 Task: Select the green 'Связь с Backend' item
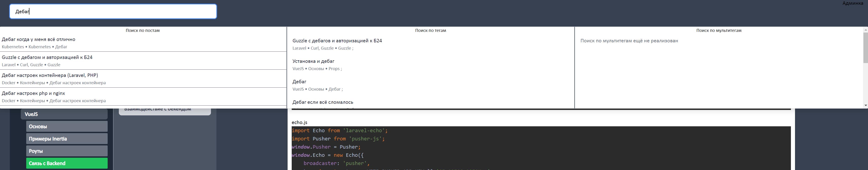(x=67, y=163)
